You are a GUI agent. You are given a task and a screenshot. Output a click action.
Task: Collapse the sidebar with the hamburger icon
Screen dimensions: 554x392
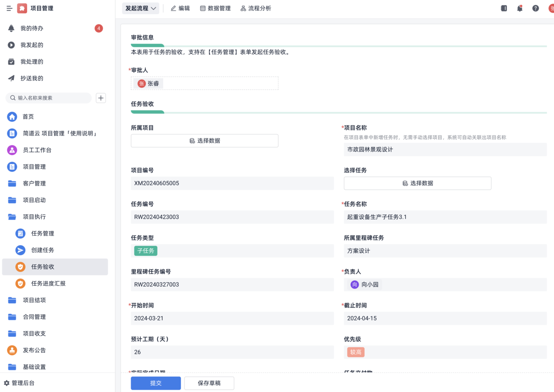pos(8,8)
